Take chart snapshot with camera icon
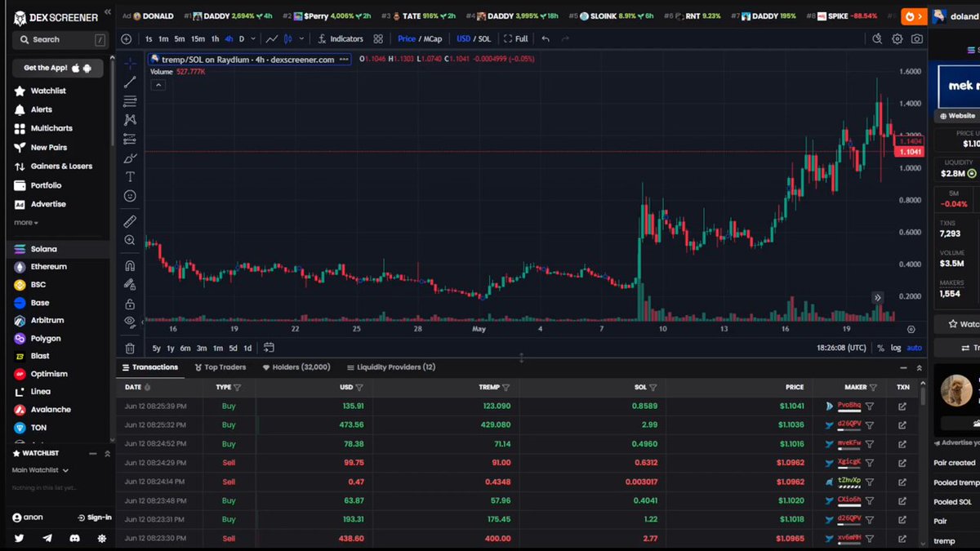The width and height of the screenshot is (980, 551). [x=917, y=38]
